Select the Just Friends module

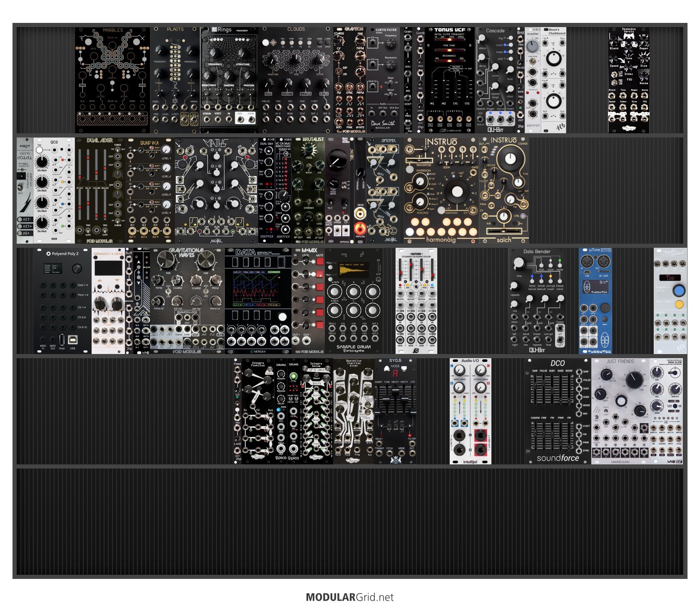[x=620, y=411]
